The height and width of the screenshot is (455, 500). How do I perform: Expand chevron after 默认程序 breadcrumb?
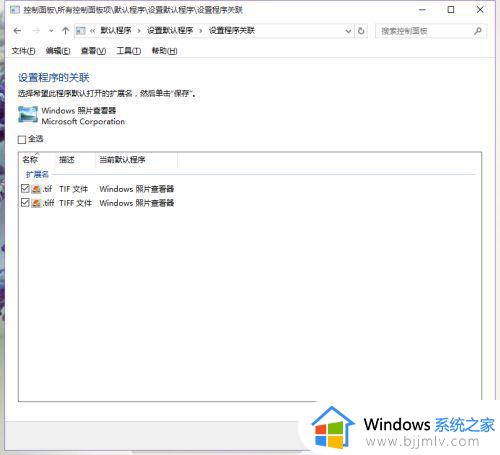tap(139, 31)
